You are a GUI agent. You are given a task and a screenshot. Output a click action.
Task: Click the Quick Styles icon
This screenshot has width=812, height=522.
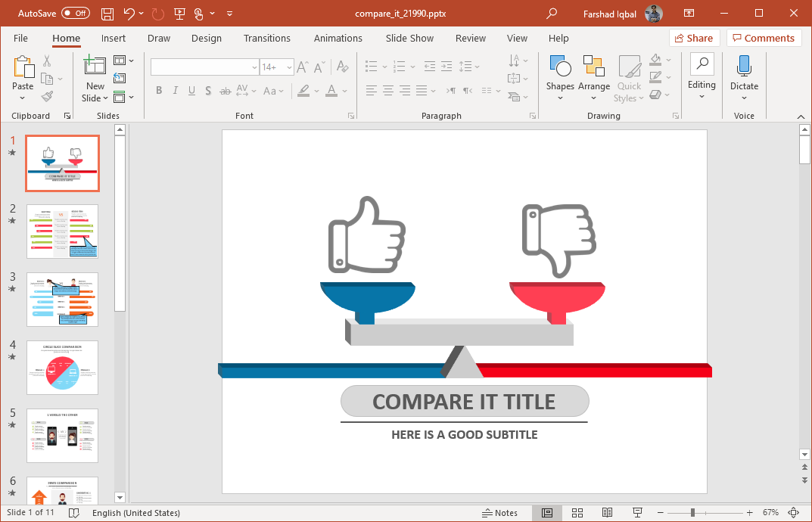click(629, 76)
